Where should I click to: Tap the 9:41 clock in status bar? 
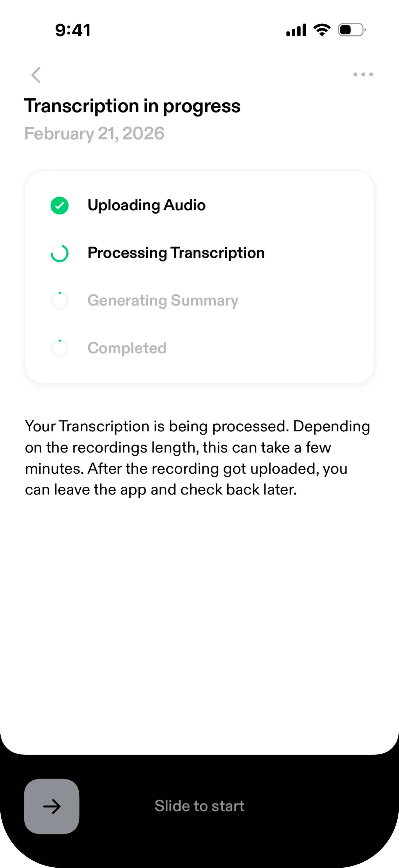(x=73, y=30)
